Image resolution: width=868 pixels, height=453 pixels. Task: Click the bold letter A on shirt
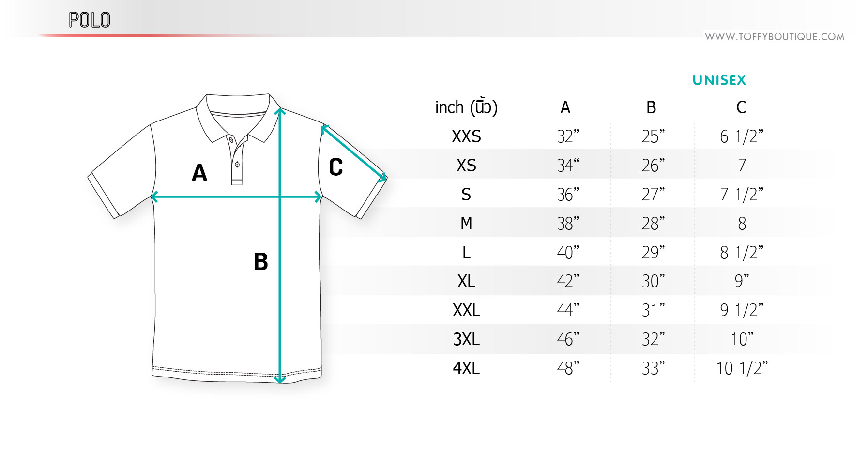[199, 172]
